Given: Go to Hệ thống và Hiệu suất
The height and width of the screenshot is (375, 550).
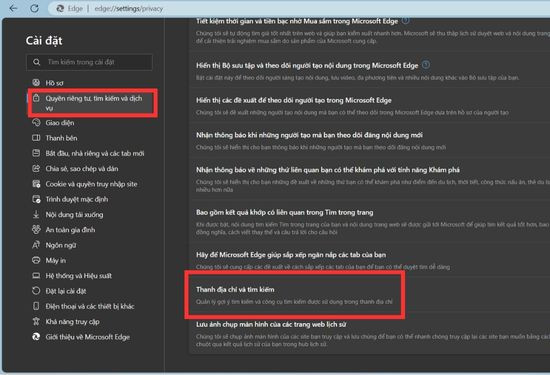Looking at the screenshot, I should (79, 276).
